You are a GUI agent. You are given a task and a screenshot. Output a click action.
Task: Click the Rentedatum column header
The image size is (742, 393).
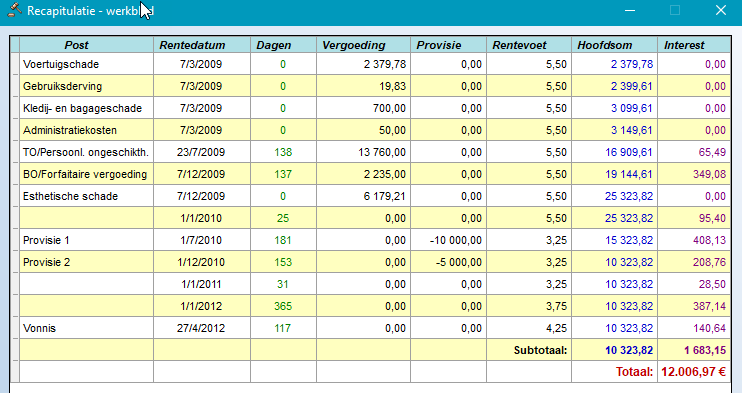click(202, 45)
